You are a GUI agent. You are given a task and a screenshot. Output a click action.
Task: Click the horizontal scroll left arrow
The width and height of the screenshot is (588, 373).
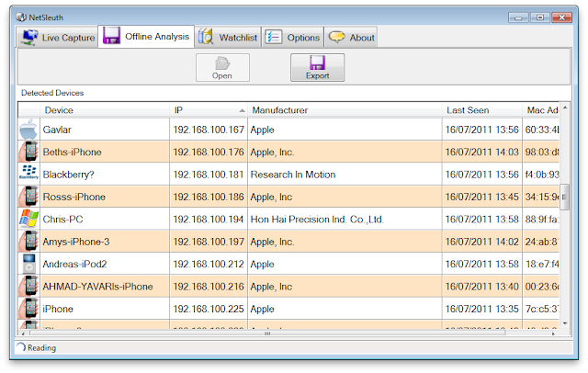pos(23,333)
